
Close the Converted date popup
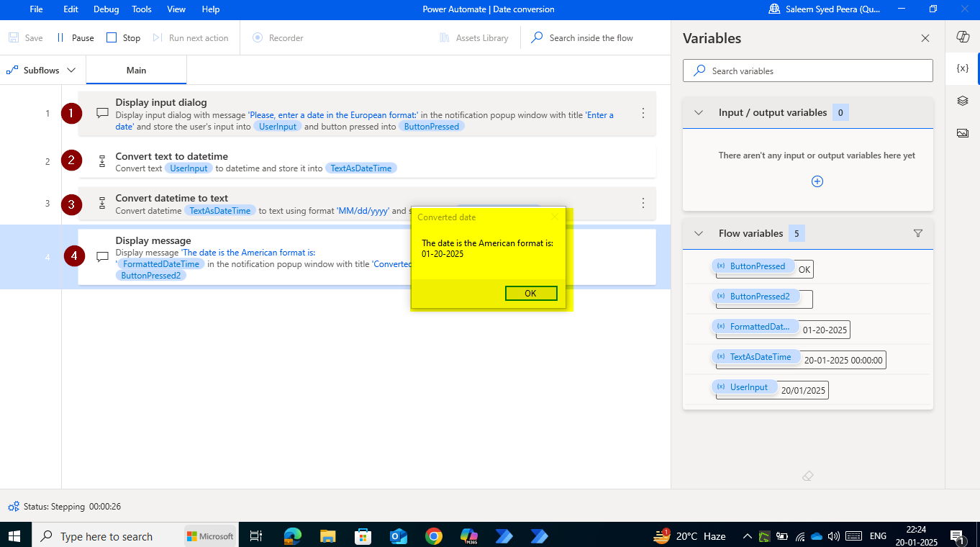pos(554,217)
